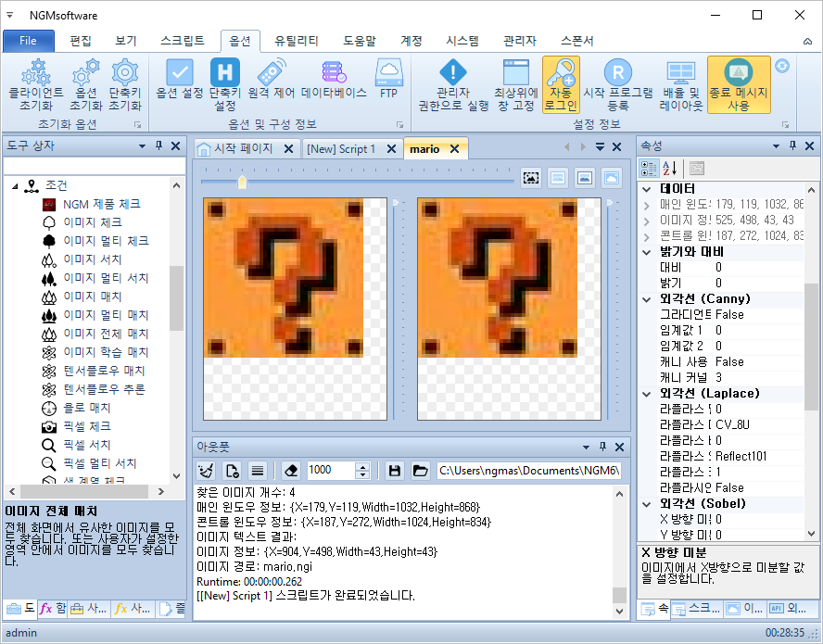
Task: Save output with the floppy disk icon
Action: point(395,471)
